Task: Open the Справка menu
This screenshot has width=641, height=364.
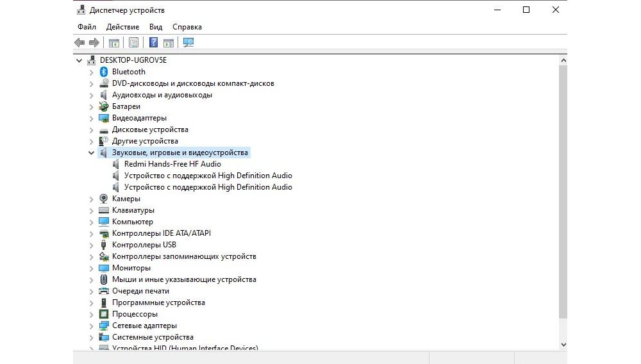Action: [x=187, y=27]
